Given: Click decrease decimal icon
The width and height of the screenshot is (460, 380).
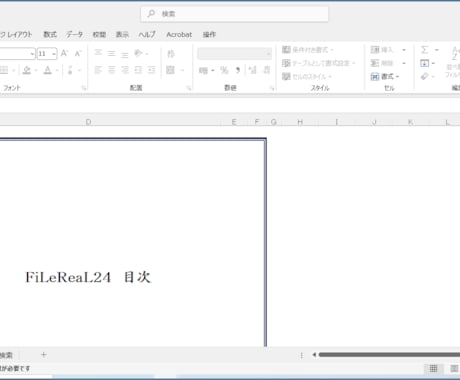Looking at the screenshot, I should [266, 70].
